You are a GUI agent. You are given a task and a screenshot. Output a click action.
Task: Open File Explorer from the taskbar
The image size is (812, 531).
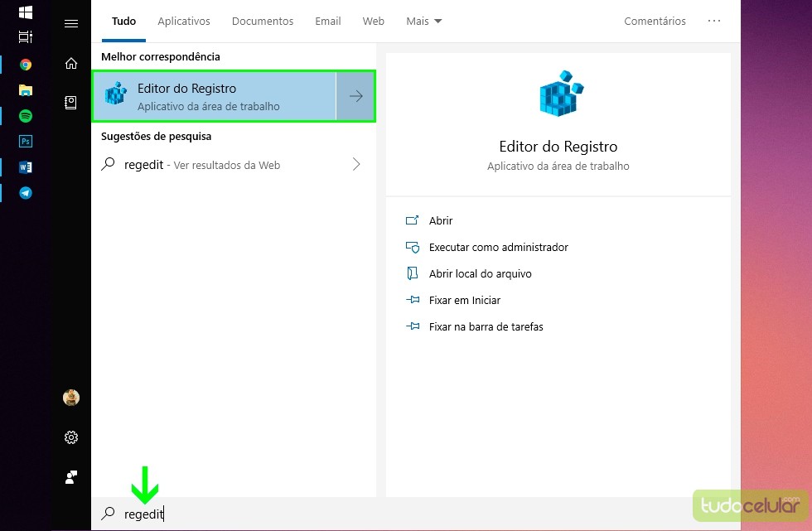coord(26,90)
